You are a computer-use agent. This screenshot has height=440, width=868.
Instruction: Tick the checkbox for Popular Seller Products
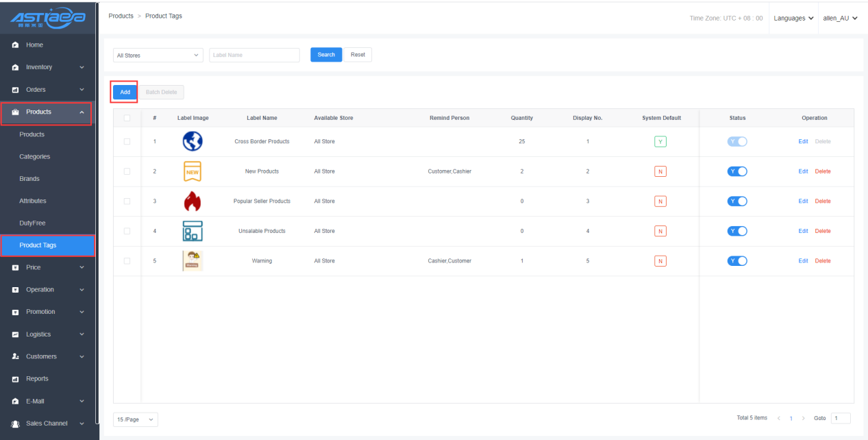(x=127, y=201)
